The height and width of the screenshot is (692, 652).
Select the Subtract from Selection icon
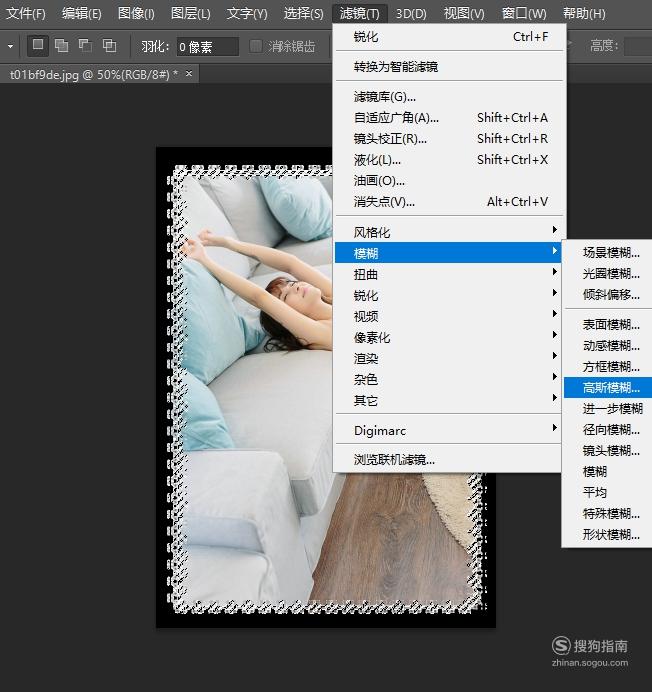[85, 45]
